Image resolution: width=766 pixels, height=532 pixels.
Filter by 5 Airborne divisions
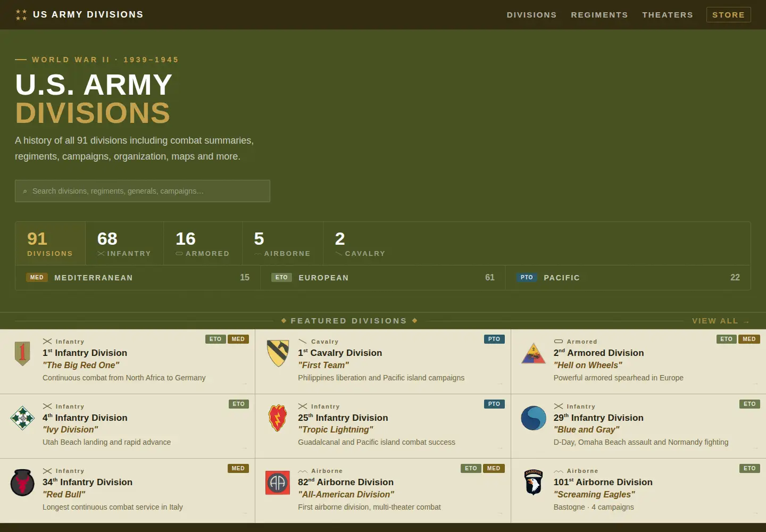(282, 244)
